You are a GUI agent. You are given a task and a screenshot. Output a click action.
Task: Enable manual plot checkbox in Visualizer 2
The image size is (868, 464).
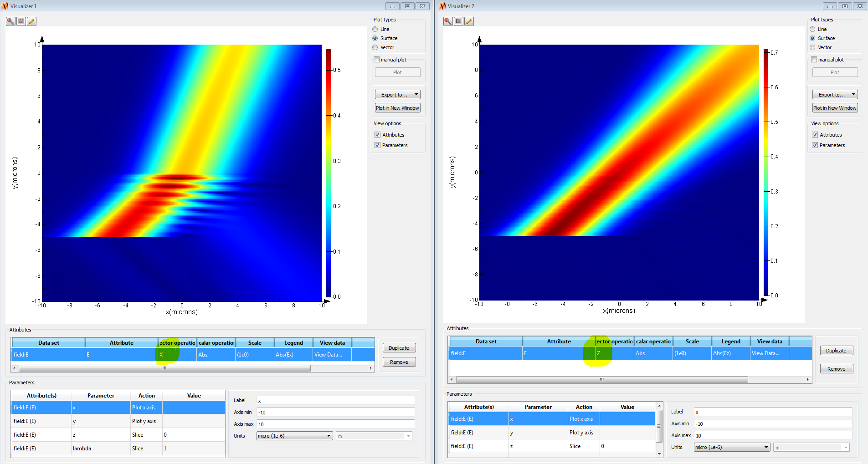click(x=814, y=60)
